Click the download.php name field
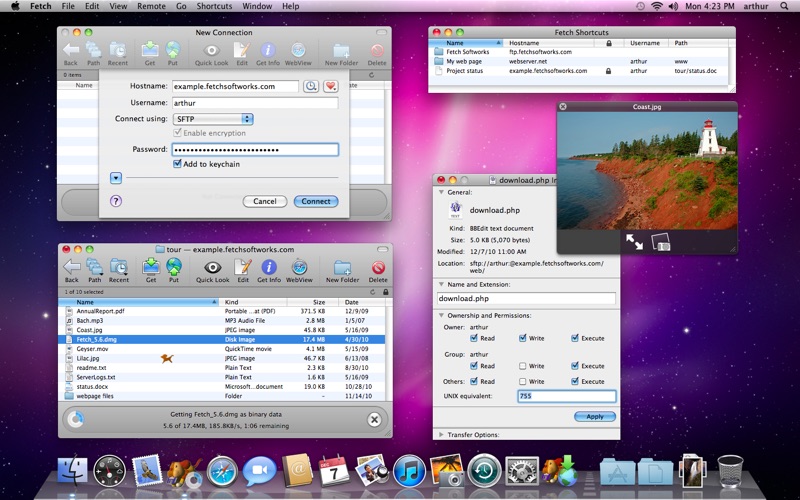This screenshot has height=500, width=800. pos(527,298)
